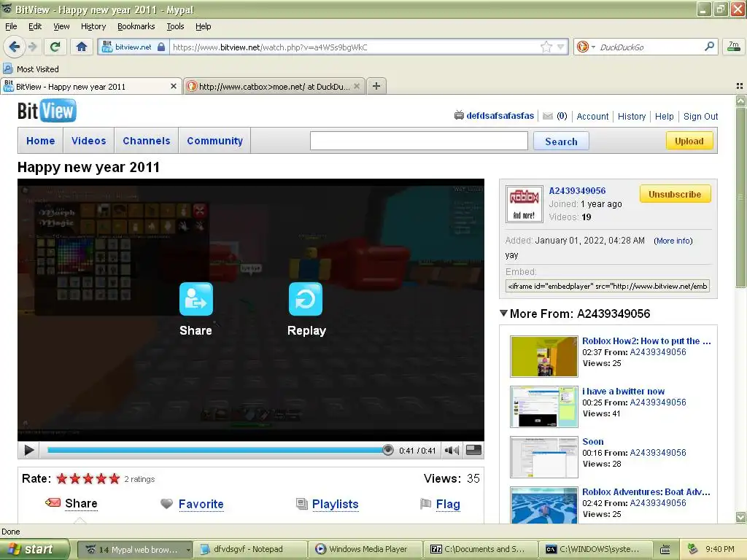Open the Bookmarks menu
The image size is (747, 560).
tap(136, 26)
